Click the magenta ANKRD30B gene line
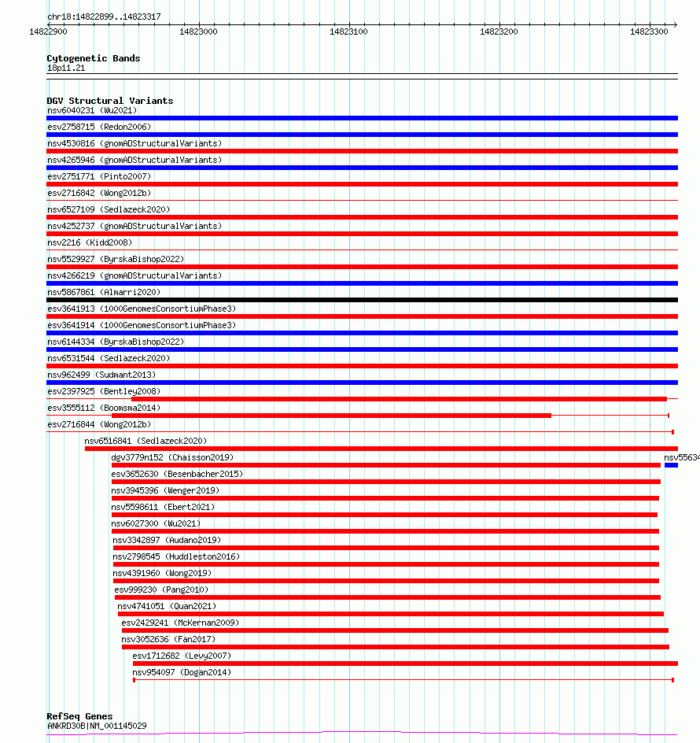This screenshot has width=700, height=743. [x=362, y=734]
